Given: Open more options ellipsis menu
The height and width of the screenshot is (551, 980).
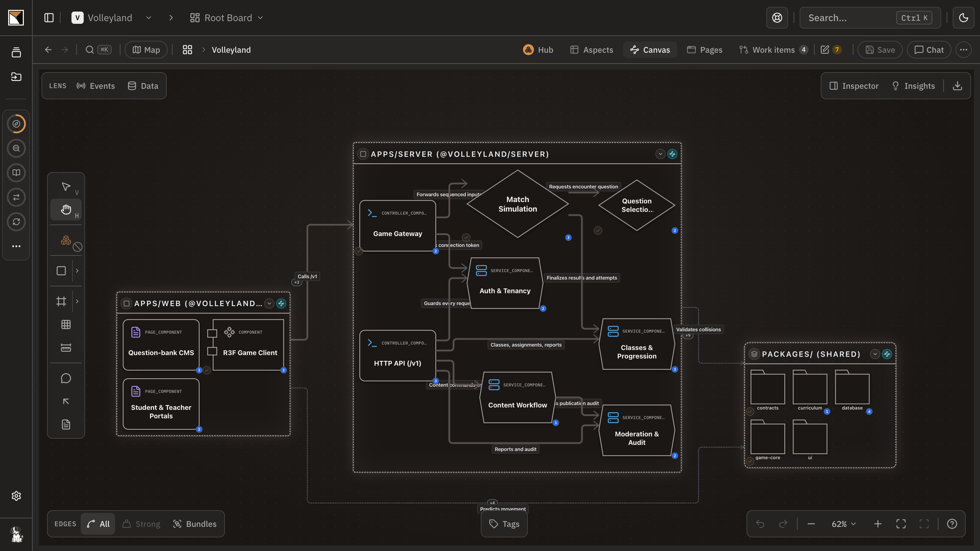Looking at the screenshot, I should coord(964,50).
